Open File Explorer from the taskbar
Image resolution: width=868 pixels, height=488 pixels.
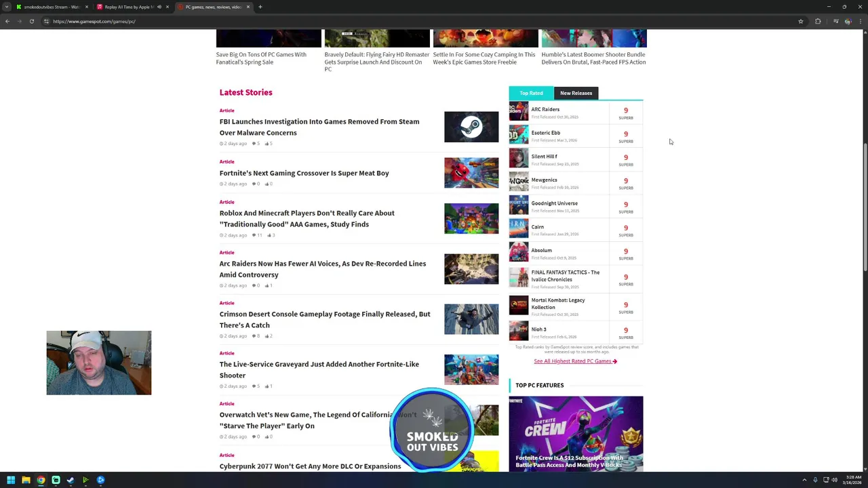[x=26, y=480]
